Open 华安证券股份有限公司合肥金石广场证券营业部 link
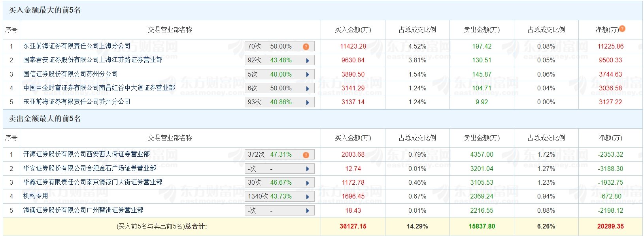Viewport: 644px width, 236px height. click(x=90, y=169)
